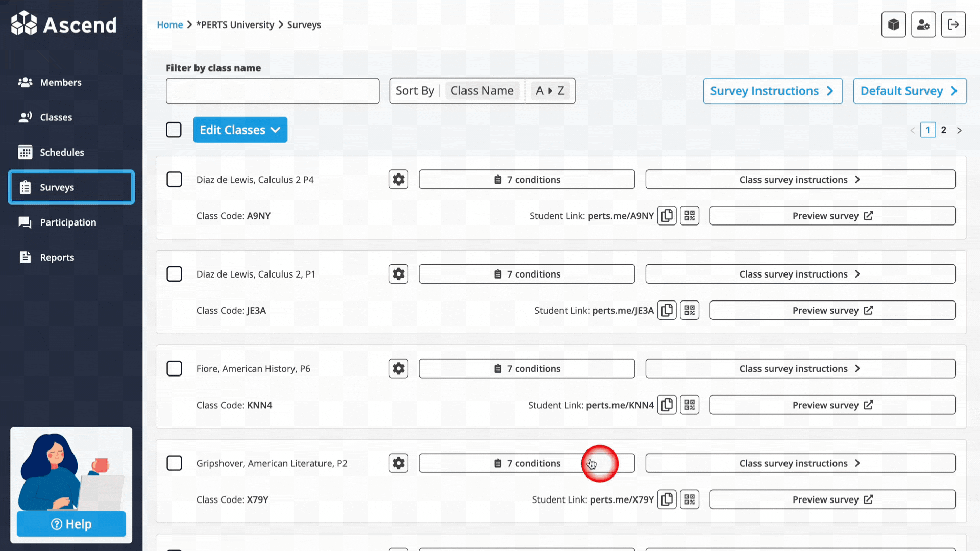Copy student link perts.me/A9NY
Image resolution: width=980 pixels, height=551 pixels.
(x=667, y=216)
